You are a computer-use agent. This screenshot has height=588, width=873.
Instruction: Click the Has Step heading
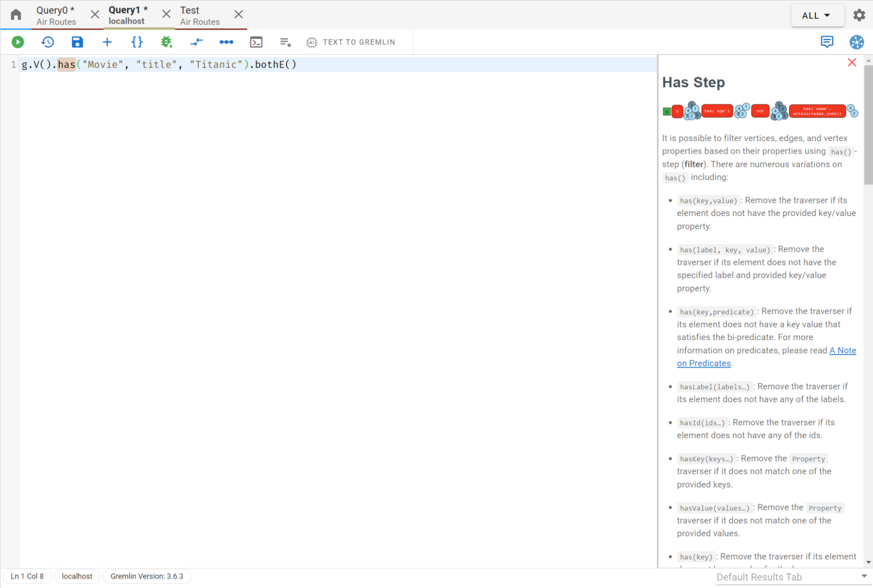click(694, 82)
